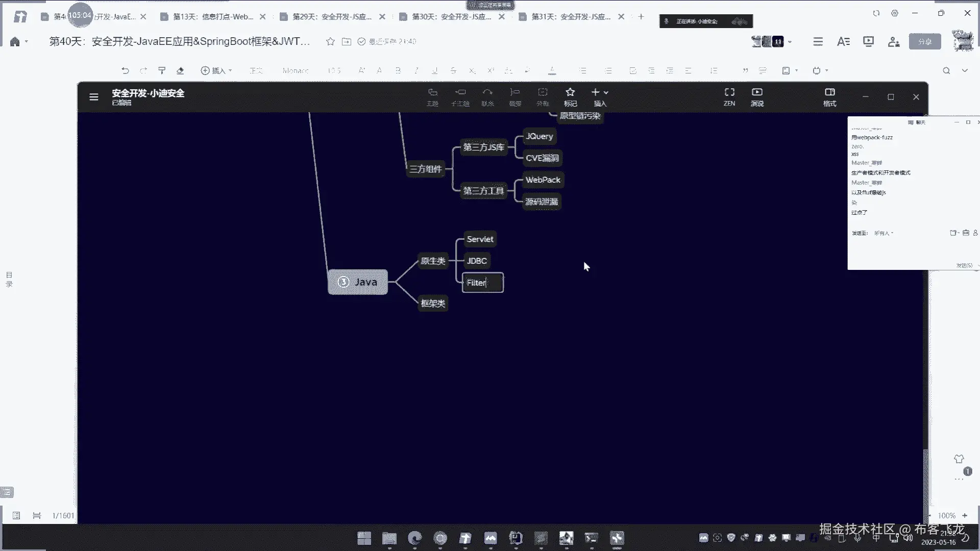Switch to the 第13天 信息打点 tab
This screenshot has height=551, width=980.
(213, 17)
